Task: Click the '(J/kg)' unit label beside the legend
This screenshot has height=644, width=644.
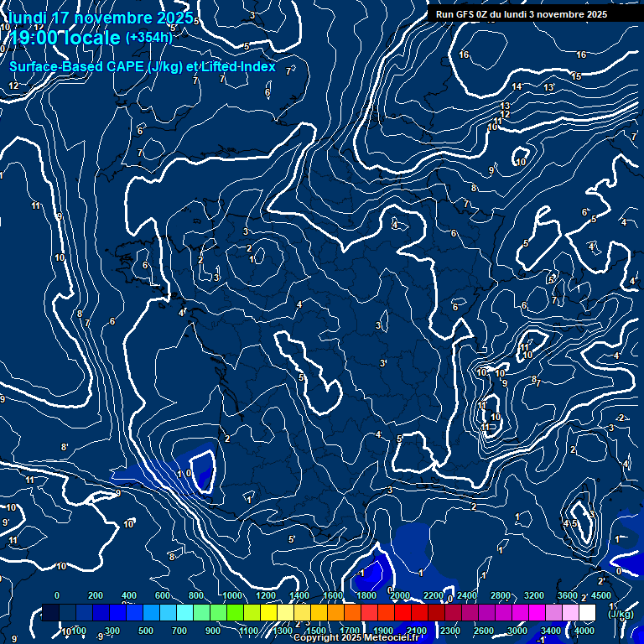Action: coord(621,615)
